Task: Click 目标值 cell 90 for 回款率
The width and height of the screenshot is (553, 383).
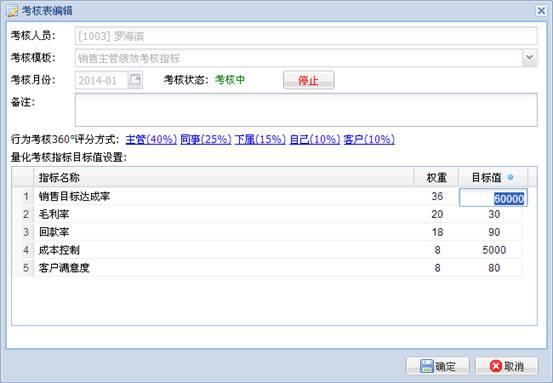Action: point(494,232)
